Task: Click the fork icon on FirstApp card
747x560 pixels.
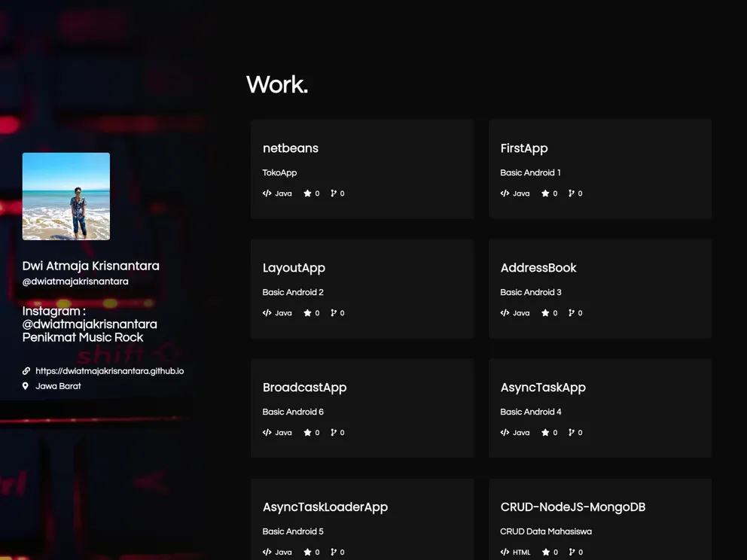Action: click(572, 193)
